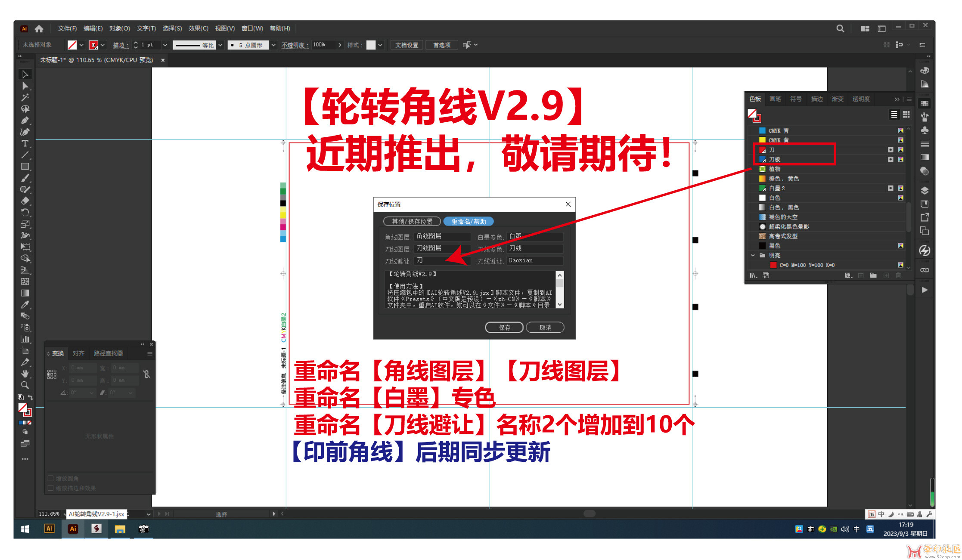Open variable width profile dropdown
This screenshot has height=560, width=962.
pyautogui.click(x=220, y=45)
